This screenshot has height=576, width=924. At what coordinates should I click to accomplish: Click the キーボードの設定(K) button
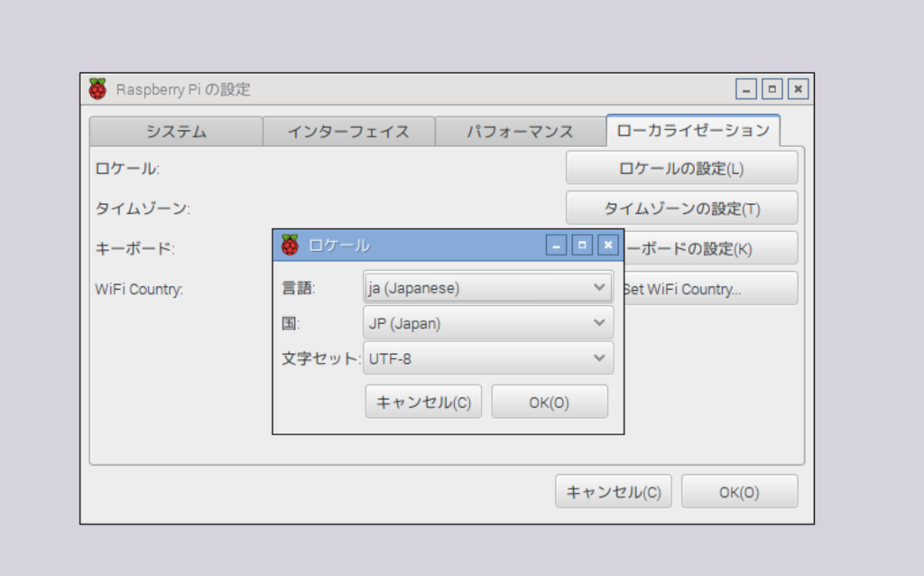pyautogui.click(x=711, y=248)
